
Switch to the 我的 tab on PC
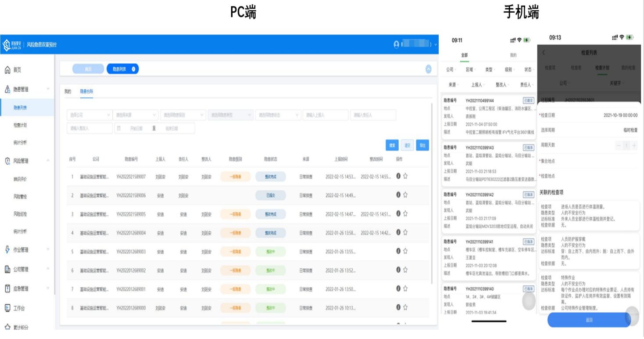(68, 92)
